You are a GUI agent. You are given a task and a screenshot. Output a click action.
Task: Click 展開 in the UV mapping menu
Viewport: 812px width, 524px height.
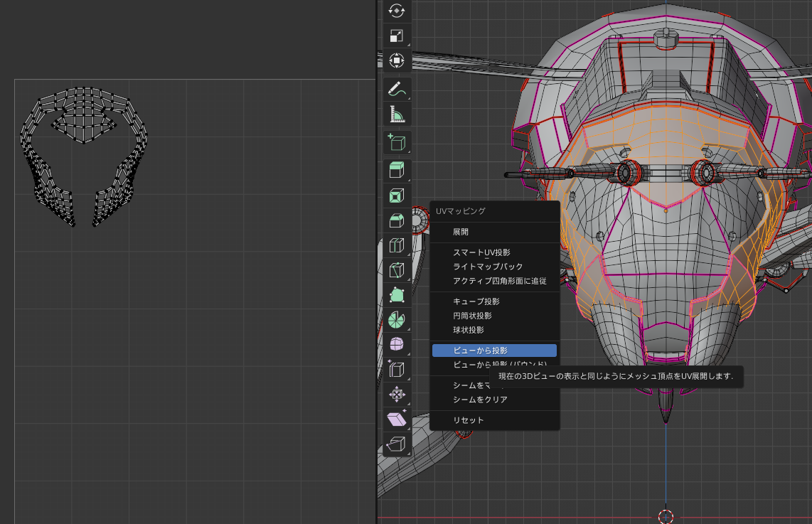coord(461,232)
